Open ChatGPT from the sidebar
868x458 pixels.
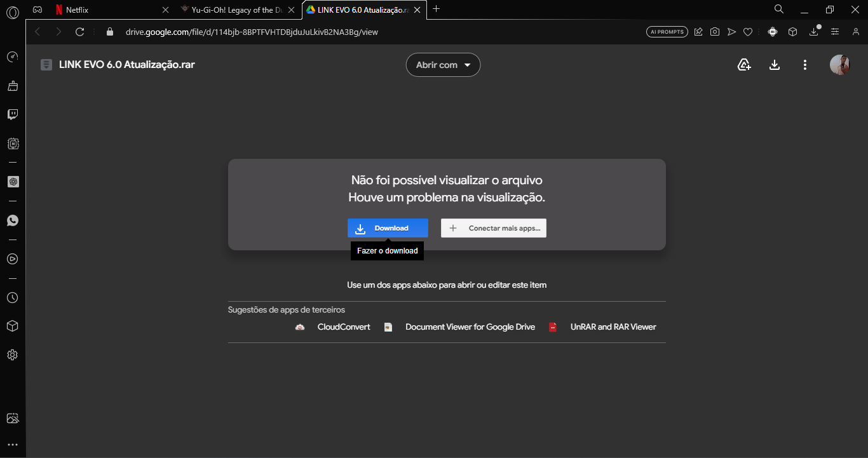click(13, 182)
